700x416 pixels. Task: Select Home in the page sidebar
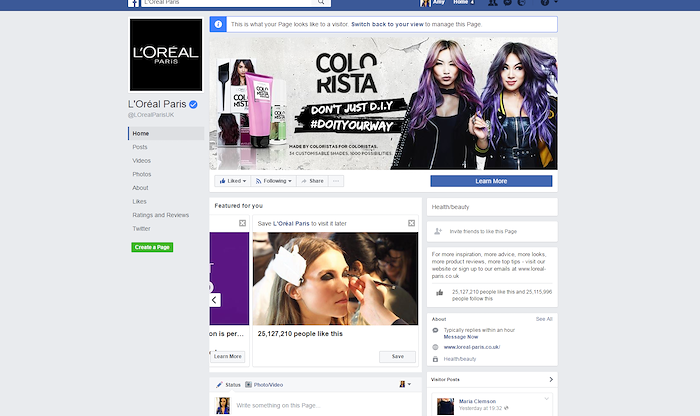click(x=166, y=133)
